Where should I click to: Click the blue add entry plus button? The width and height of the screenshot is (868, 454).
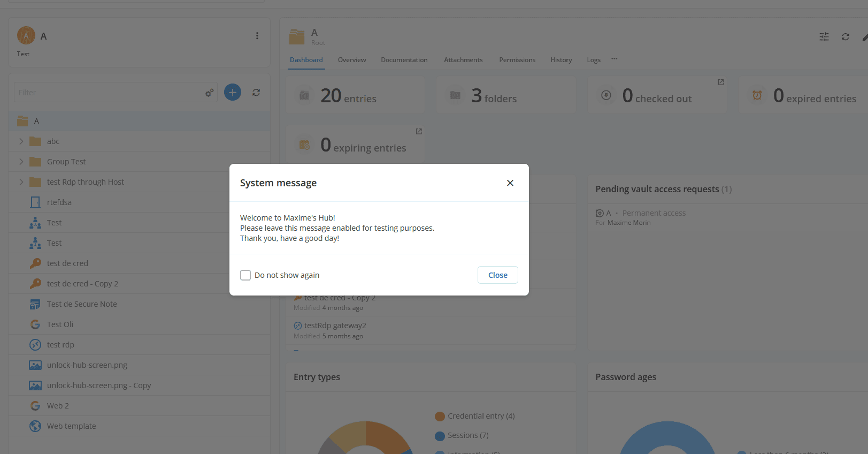pyautogui.click(x=233, y=93)
